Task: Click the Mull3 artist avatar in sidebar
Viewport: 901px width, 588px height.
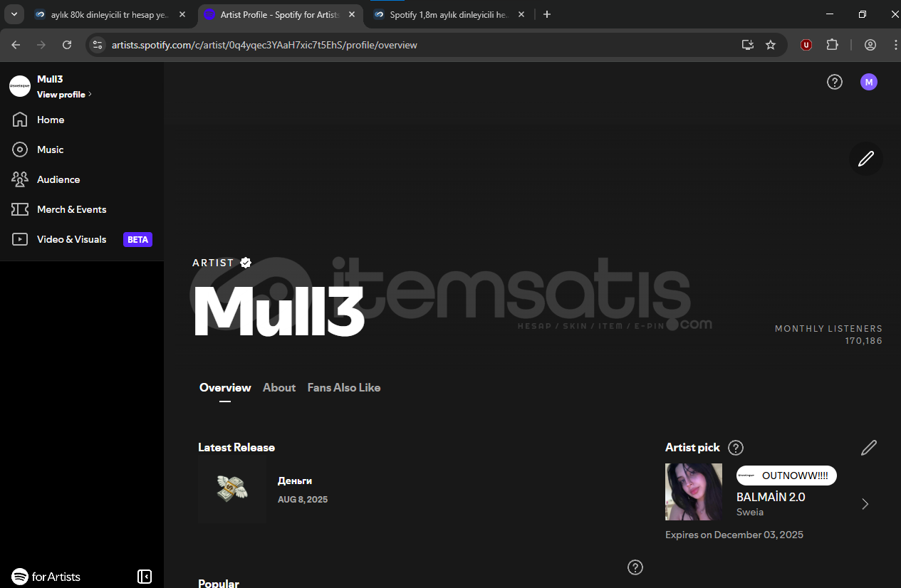Action: 20,86
